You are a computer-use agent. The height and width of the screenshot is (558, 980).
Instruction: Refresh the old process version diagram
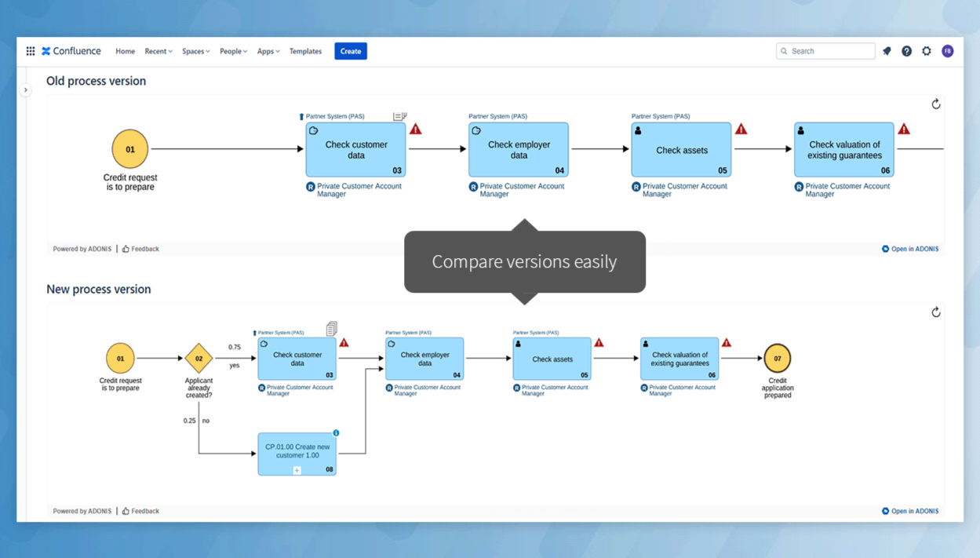(936, 104)
